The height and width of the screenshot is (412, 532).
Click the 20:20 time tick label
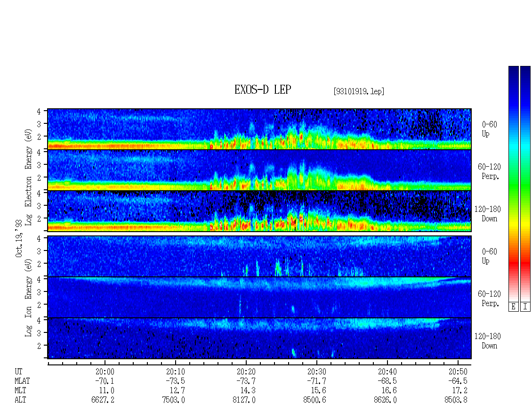pyautogui.click(x=246, y=372)
